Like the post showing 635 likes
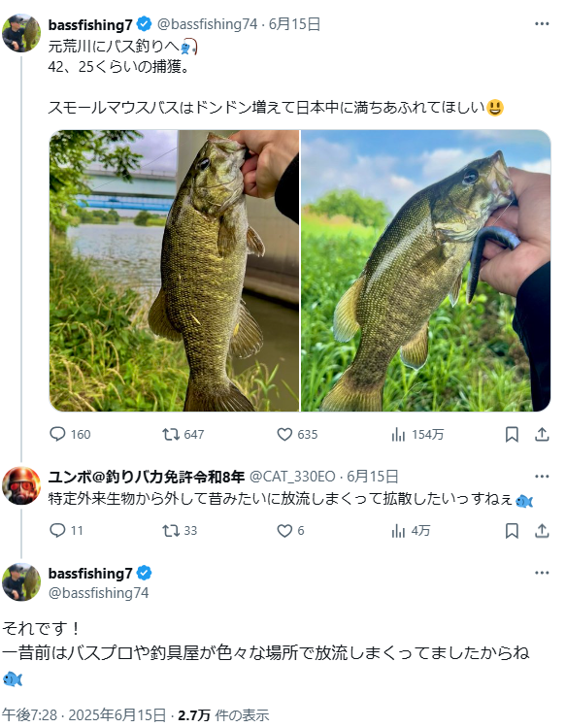 coord(297,435)
